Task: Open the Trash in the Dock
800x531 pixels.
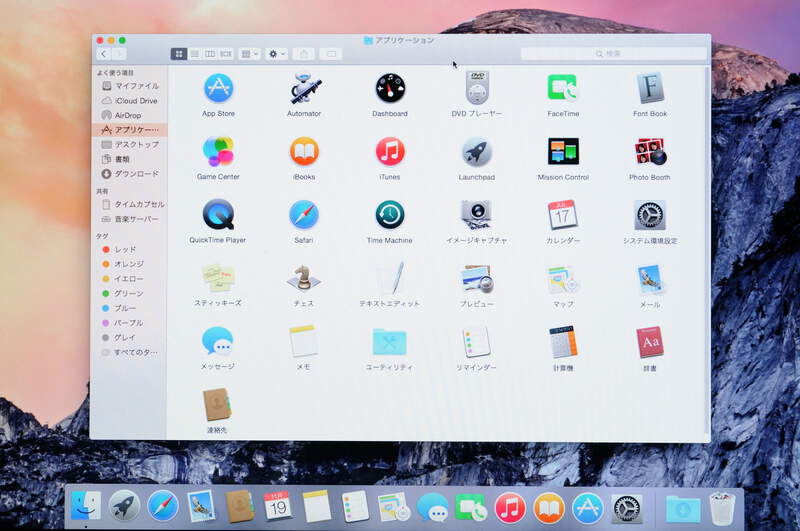Action: tap(722, 508)
